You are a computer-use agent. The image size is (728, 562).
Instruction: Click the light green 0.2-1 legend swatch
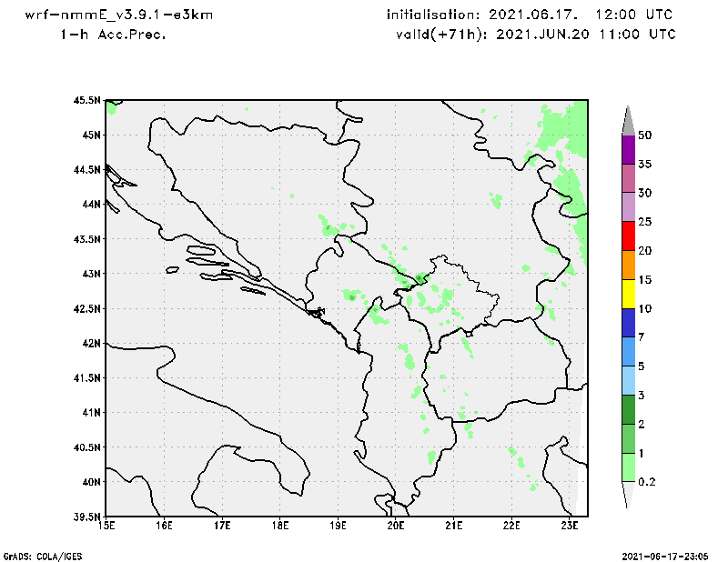tap(628, 467)
